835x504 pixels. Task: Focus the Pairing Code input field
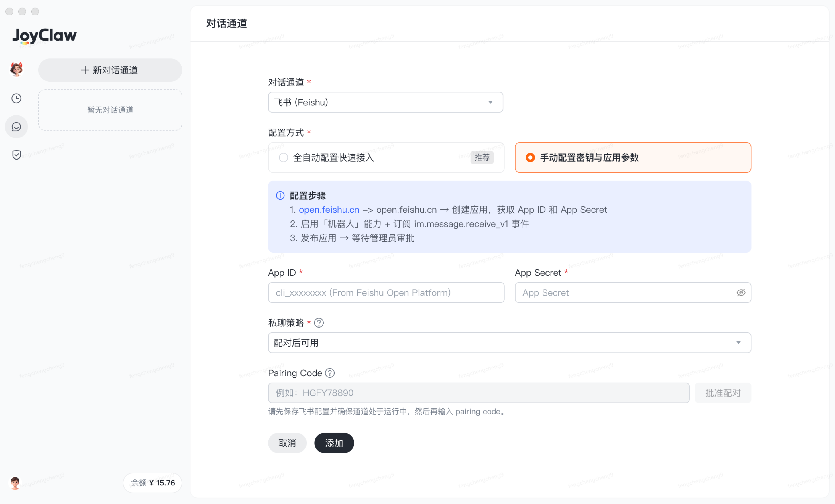coord(479,393)
